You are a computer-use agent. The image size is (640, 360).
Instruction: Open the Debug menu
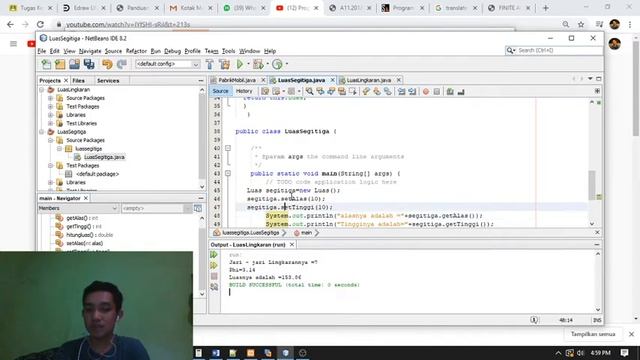(172, 51)
